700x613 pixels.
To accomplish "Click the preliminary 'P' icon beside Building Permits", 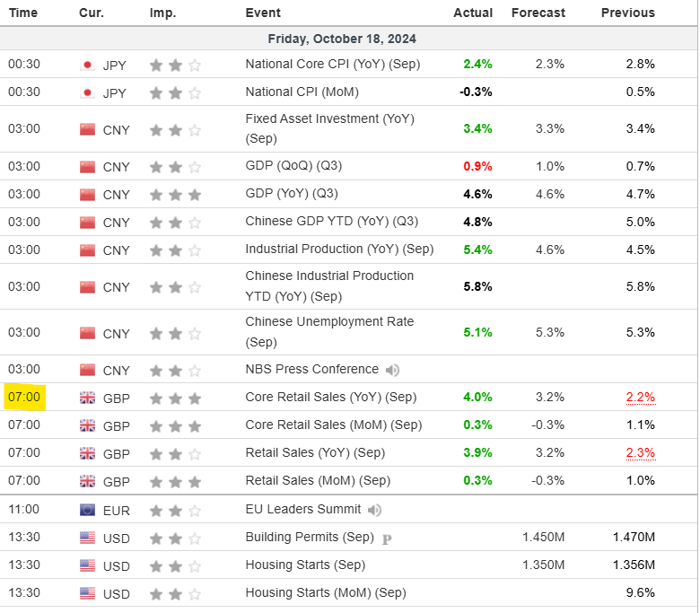I will [387, 539].
